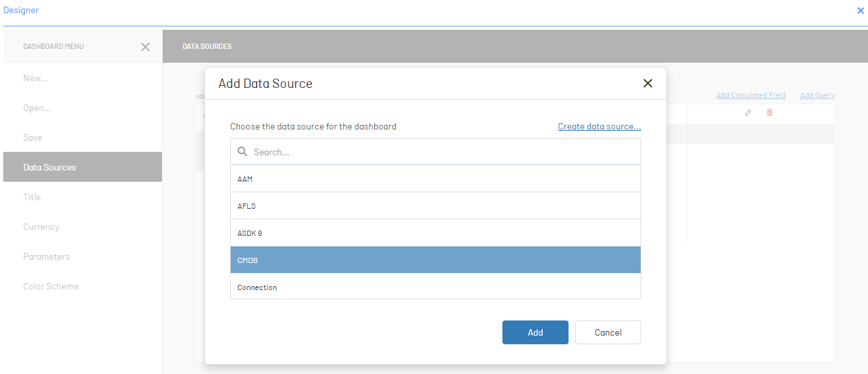Open the Create data source link
The width and height of the screenshot is (868, 374).
coord(599,126)
